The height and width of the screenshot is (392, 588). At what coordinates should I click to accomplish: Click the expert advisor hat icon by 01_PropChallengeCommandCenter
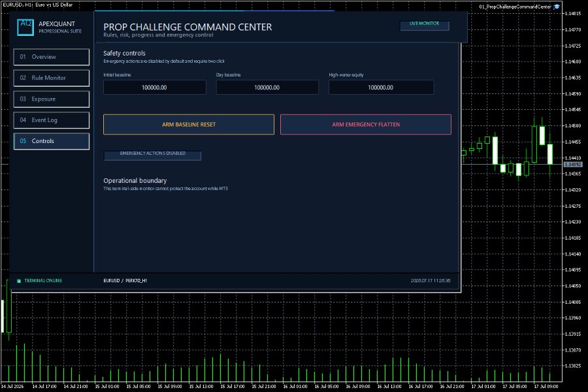pos(557,7)
